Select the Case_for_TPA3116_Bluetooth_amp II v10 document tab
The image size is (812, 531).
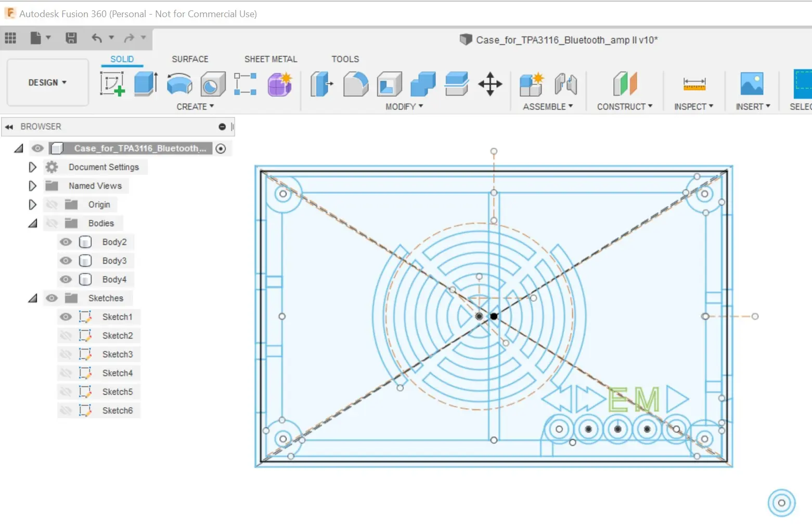pyautogui.click(x=559, y=40)
